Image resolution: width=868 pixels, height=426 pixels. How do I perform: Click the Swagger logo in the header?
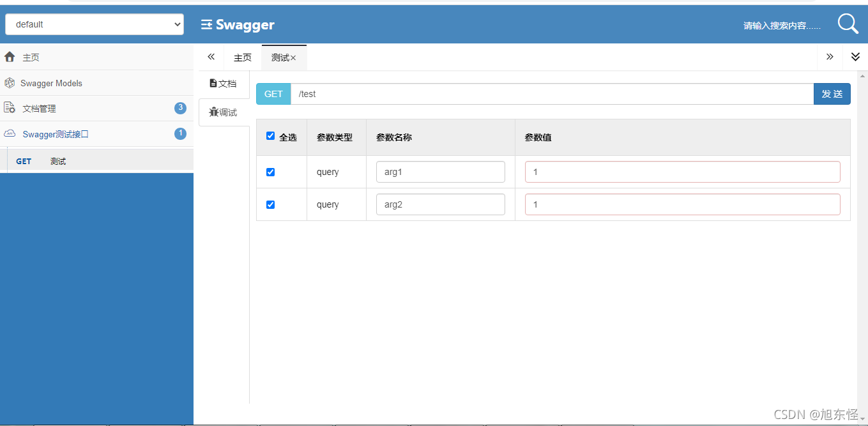[x=237, y=24]
